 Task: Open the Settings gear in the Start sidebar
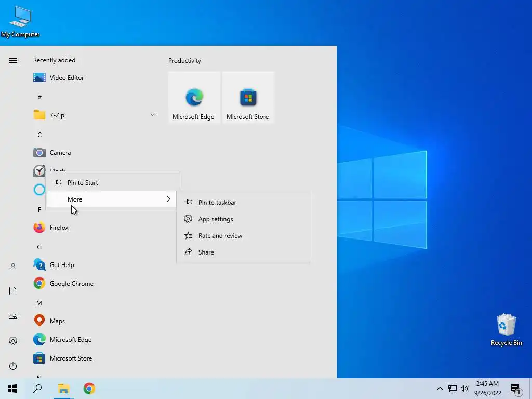coord(13,341)
